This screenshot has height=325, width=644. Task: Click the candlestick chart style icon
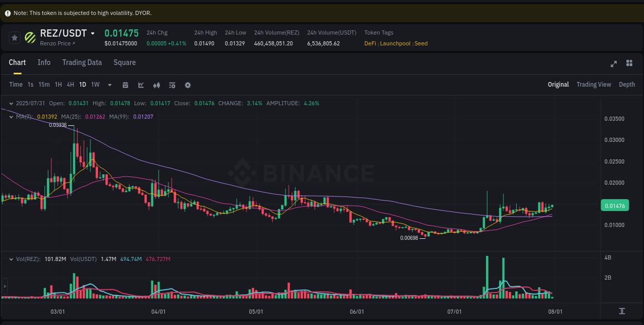(156, 85)
